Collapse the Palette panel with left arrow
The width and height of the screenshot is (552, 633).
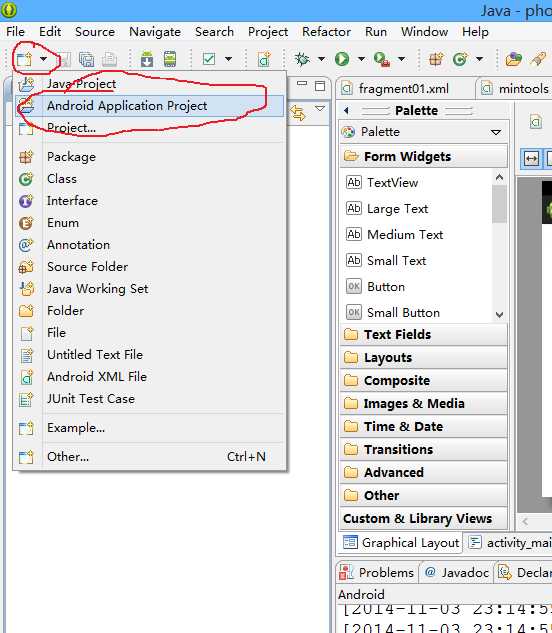click(x=346, y=110)
